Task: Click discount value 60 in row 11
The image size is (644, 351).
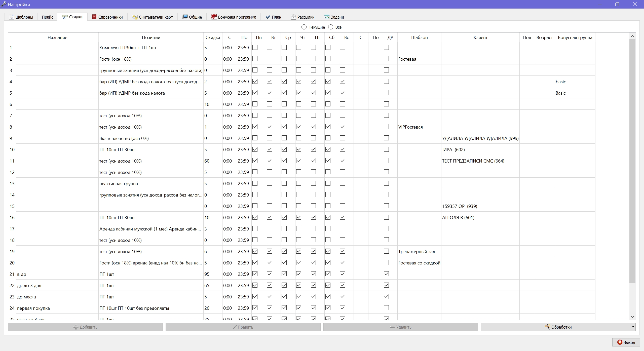Action: (x=213, y=161)
